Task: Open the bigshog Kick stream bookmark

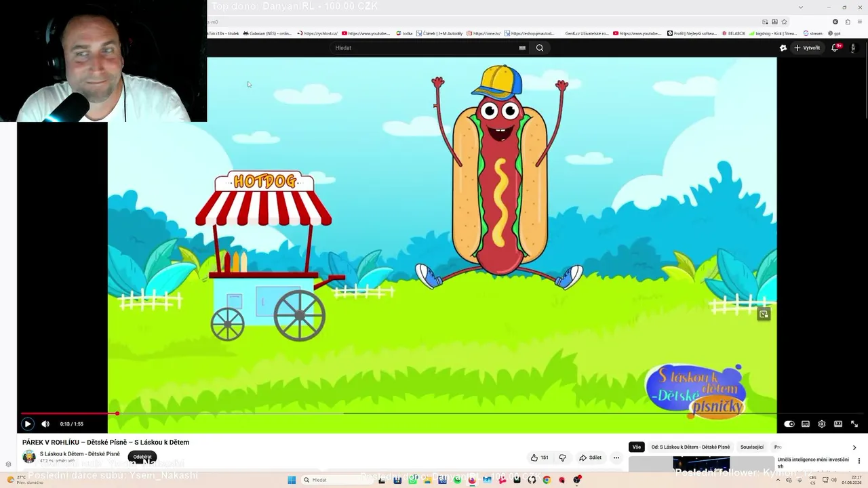Action: tap(773, 33)
